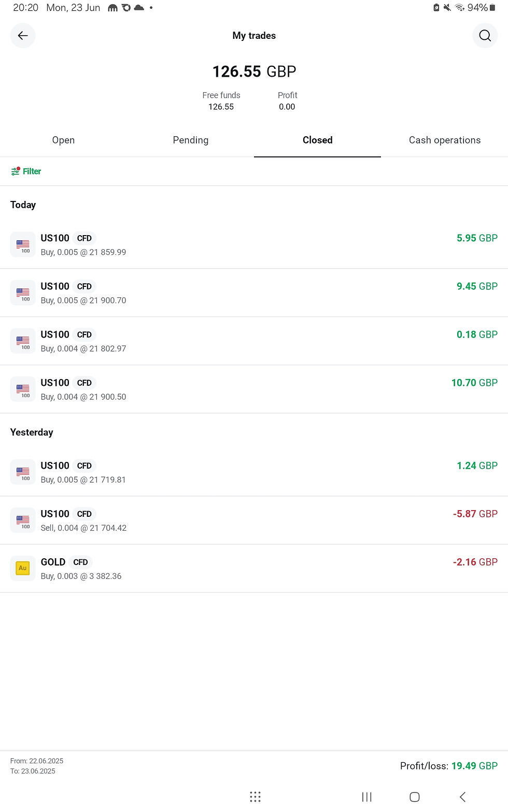Viewport: 508px width, 812px height.
Task: Select the Closed tab
Action: click(x=317, y=140)
